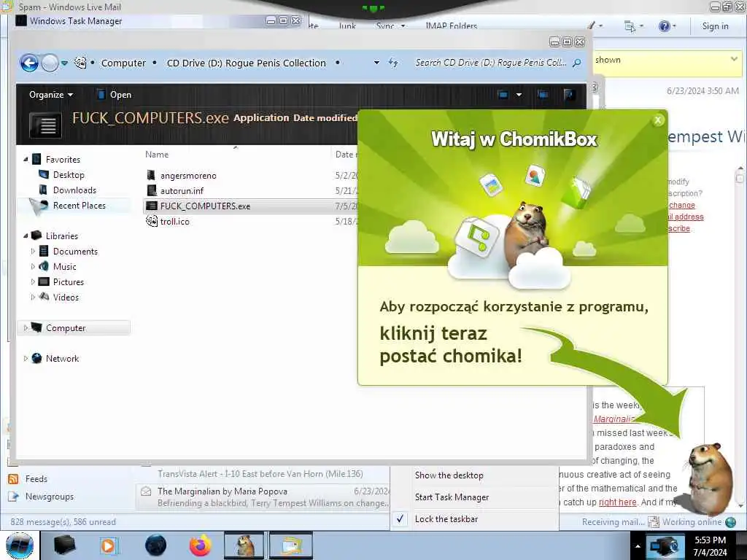Select the FUCK_COMPUTERS.exe file row

click(x=250, y=206)
